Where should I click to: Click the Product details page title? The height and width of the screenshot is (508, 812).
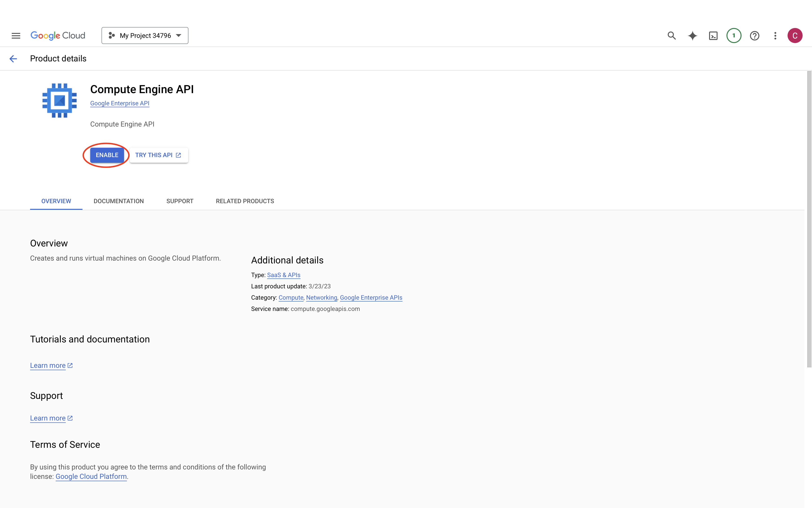click(58, 59)
